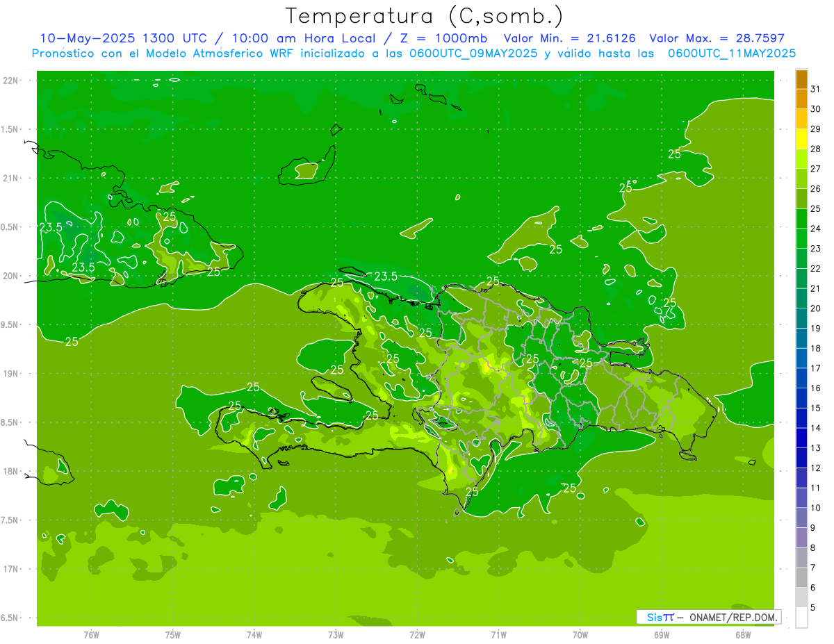Click the 18N latitude axis label
The image size is (834, 644).
click(10, 471)
